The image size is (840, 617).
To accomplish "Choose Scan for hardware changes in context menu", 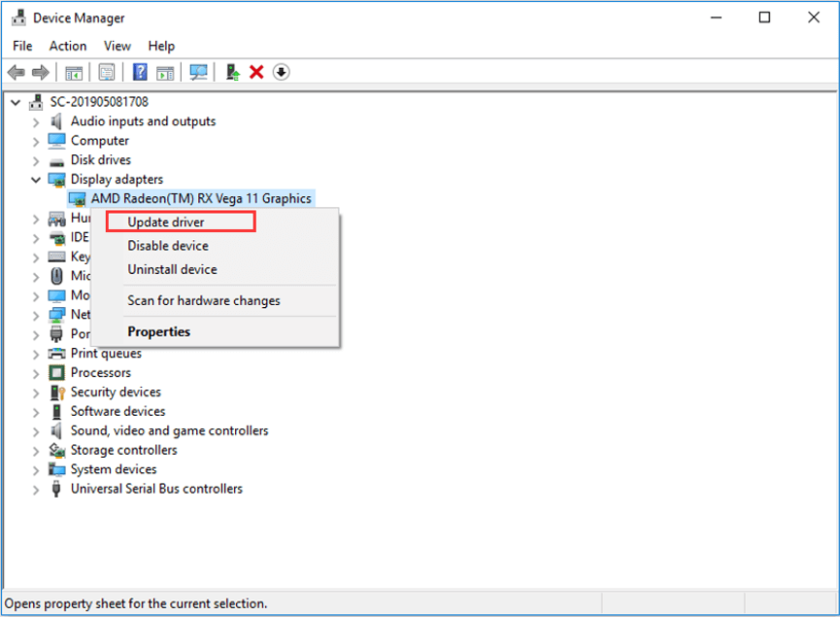I will 204,301.
